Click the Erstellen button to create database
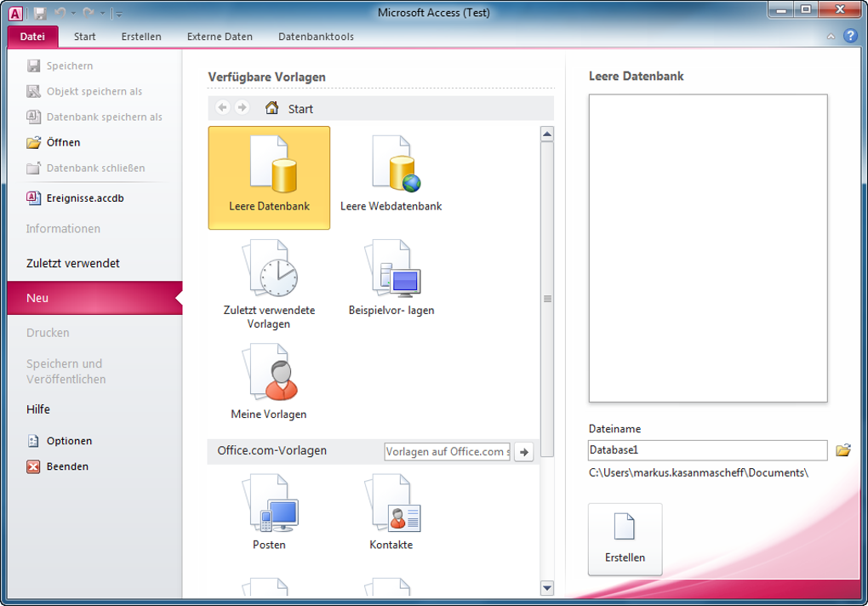868x606 pixels. tap(625, 539)
